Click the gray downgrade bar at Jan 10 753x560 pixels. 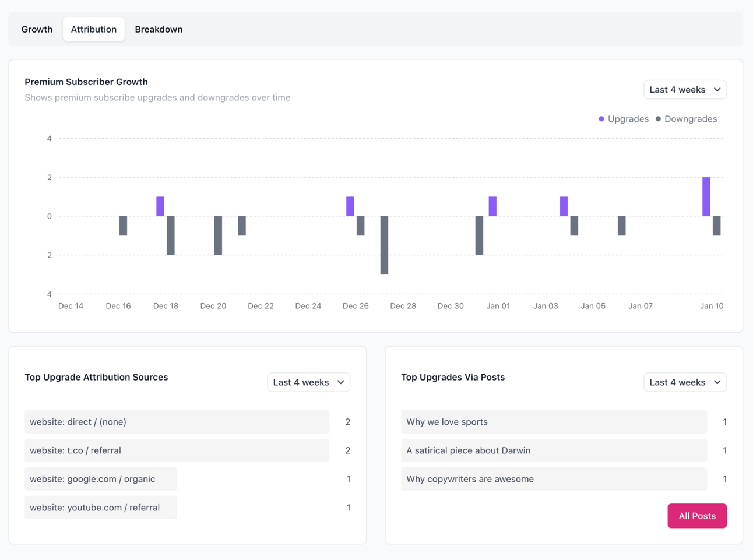(717, 226)
